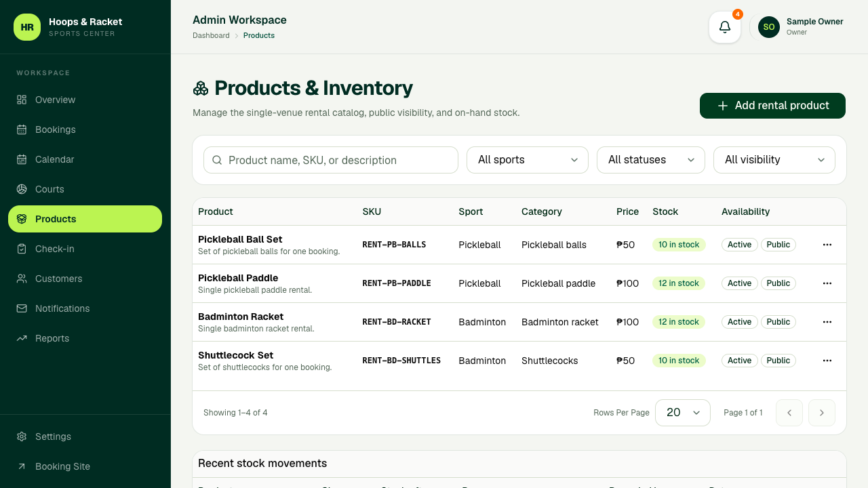Click the HR logo badge
The image size is (868, 488).
pos(27,27)
